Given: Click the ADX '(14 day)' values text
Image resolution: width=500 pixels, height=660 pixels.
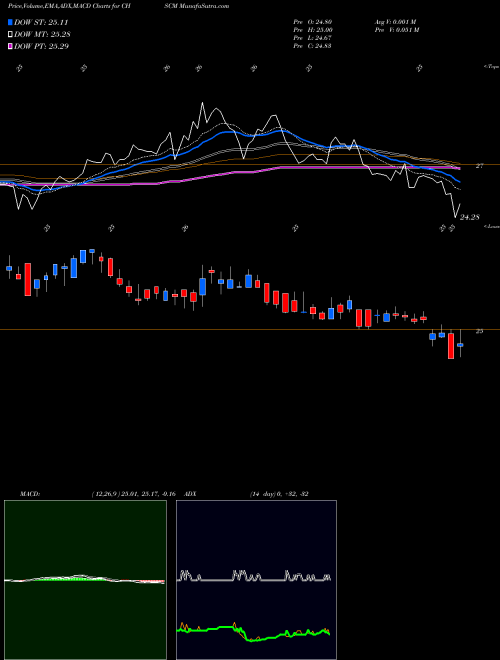Looking at the screenshot, I should coord(279,494).
